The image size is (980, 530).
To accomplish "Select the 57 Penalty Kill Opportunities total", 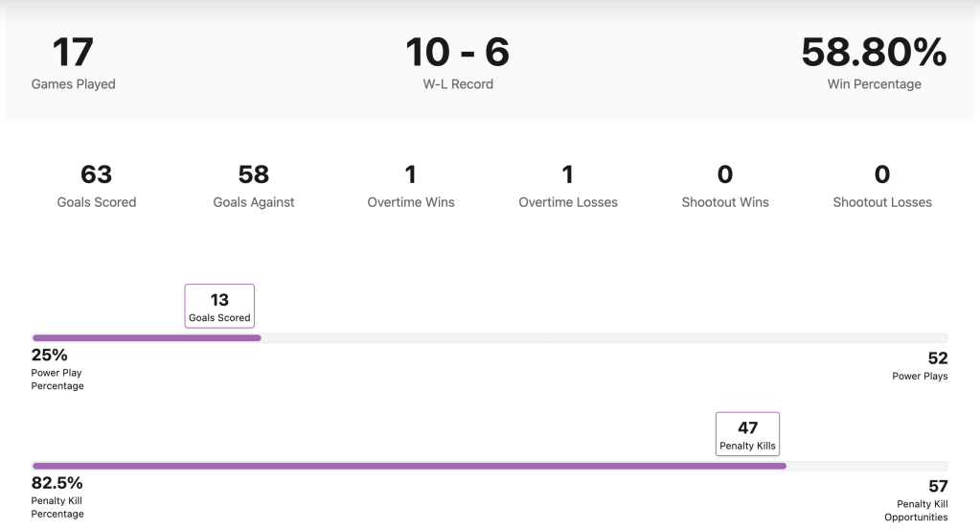I will coord(937,487).
